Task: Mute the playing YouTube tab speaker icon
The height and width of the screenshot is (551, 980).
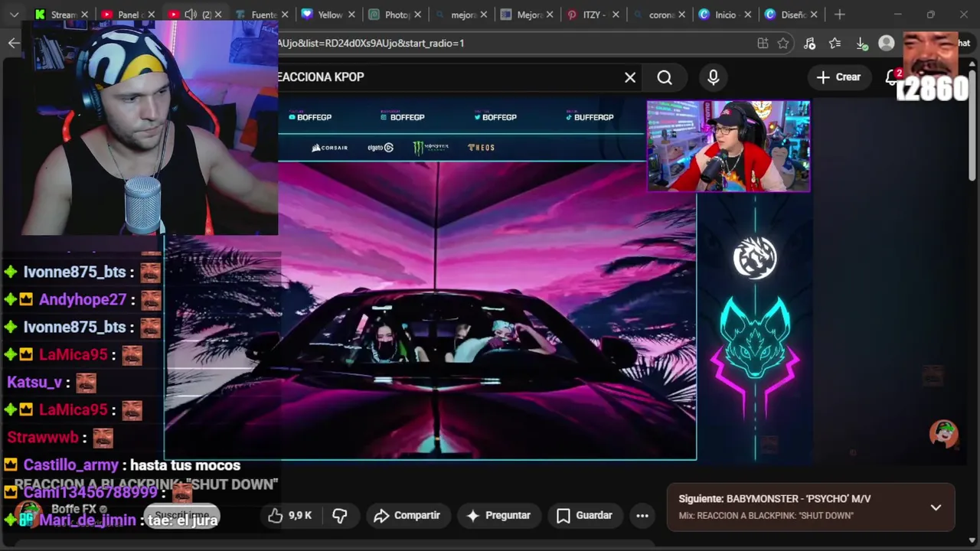Action: pos(191,15)
